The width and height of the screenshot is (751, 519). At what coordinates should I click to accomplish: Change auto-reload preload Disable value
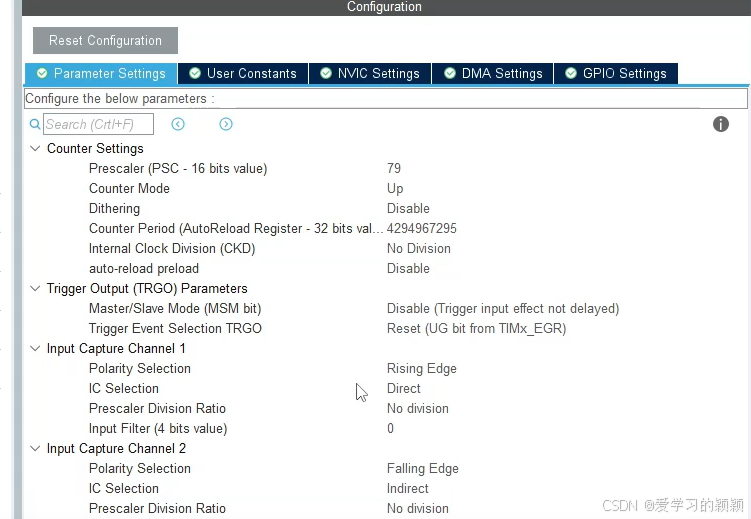point(408,269)
